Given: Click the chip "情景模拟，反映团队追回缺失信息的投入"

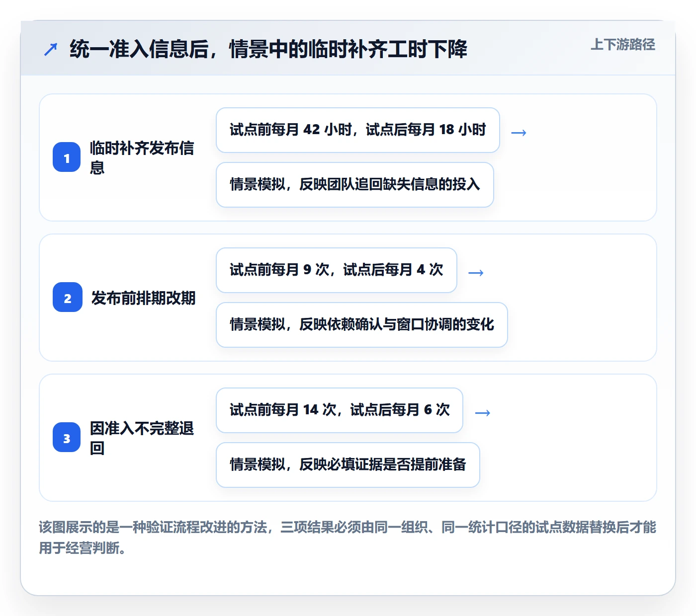Looking at the screenshot, I should click(355, 185).
